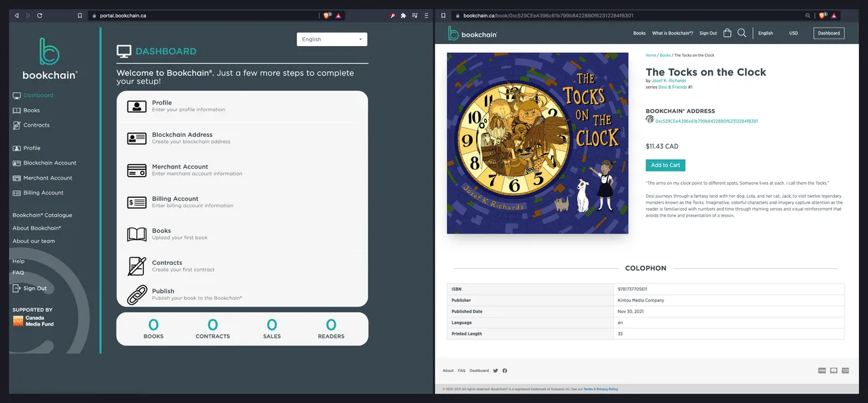Open the shopping bag cart icon
Screen dimensions: 868x403
point(728,33)
